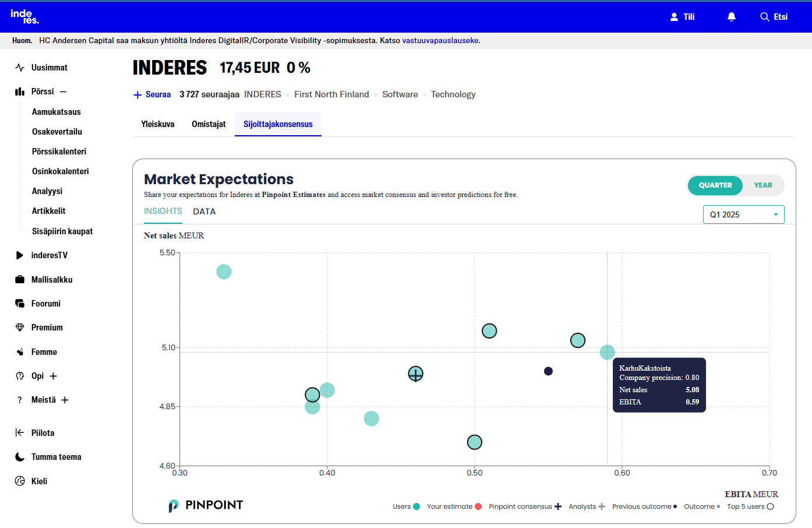812x528 pixels.
Task: Toggle Pinpoint consensus legend item
Action: (525, 506)
